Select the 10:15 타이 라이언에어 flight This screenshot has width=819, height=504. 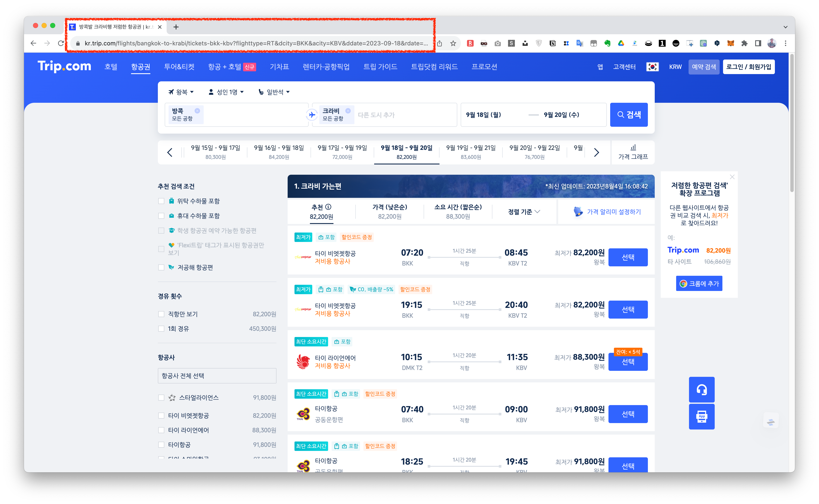[x=628, y=362]
